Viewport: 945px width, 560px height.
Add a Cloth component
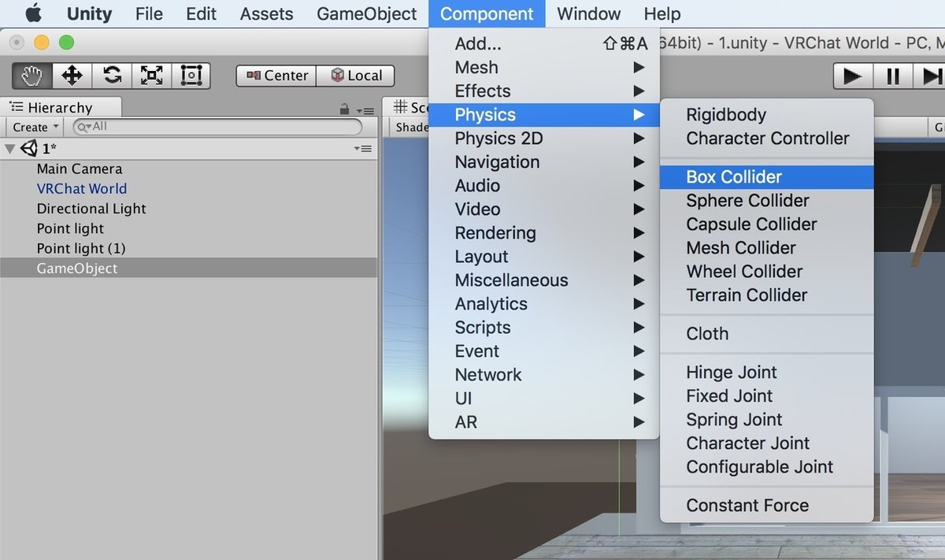(x=767, y=334)
